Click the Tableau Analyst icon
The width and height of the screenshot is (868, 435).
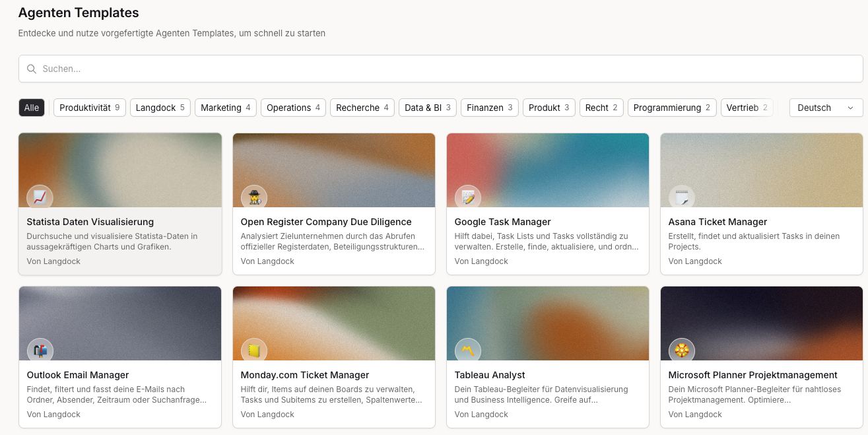tap(468, 351)
